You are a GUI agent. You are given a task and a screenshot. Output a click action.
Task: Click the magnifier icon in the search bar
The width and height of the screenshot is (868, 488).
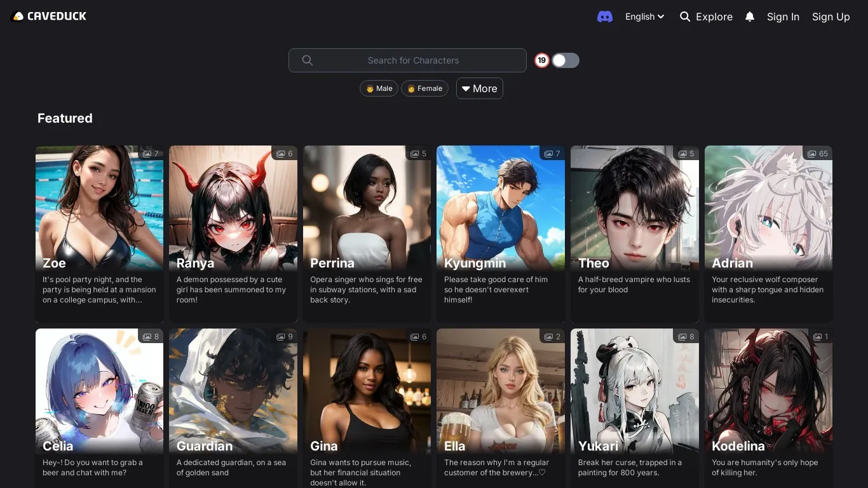[308, 60]
